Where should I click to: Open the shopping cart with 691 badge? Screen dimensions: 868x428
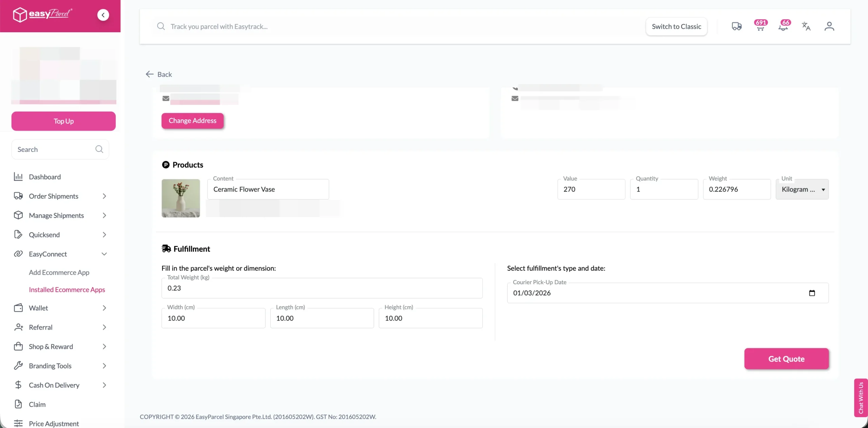pos(760,26)
